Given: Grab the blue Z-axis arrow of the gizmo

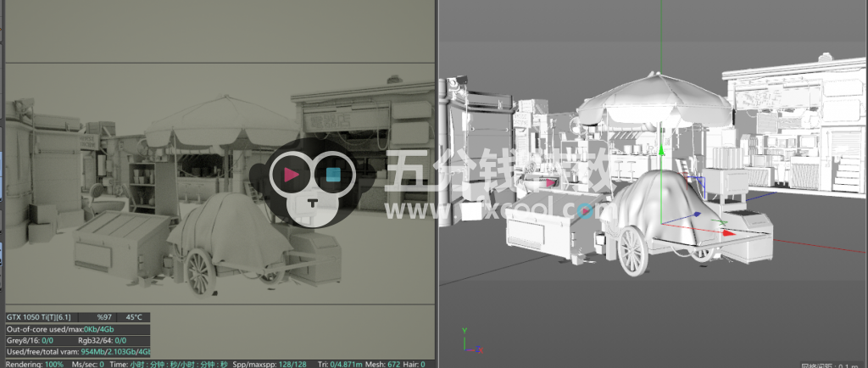Looking at the screenshot, I should (697, 215).
